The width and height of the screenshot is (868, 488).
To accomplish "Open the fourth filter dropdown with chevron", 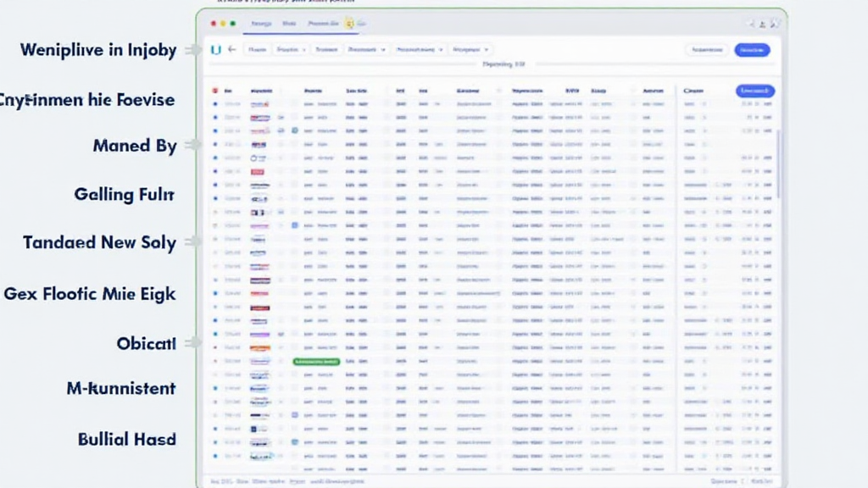I will pos(366,50).
